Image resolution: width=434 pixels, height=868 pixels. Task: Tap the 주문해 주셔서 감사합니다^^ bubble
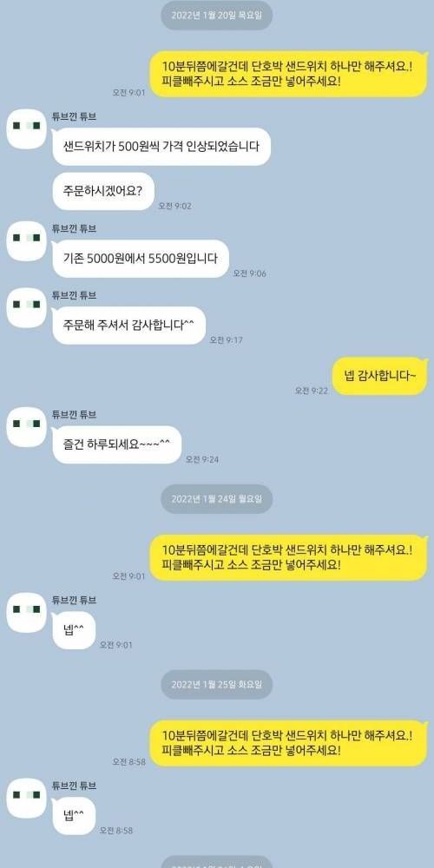(x=129, y=325)
